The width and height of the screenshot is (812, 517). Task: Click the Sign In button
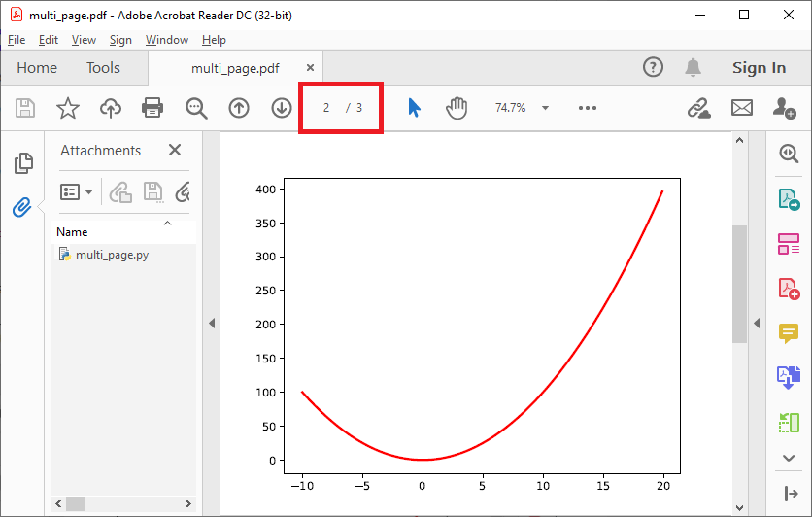click(759, 68)
